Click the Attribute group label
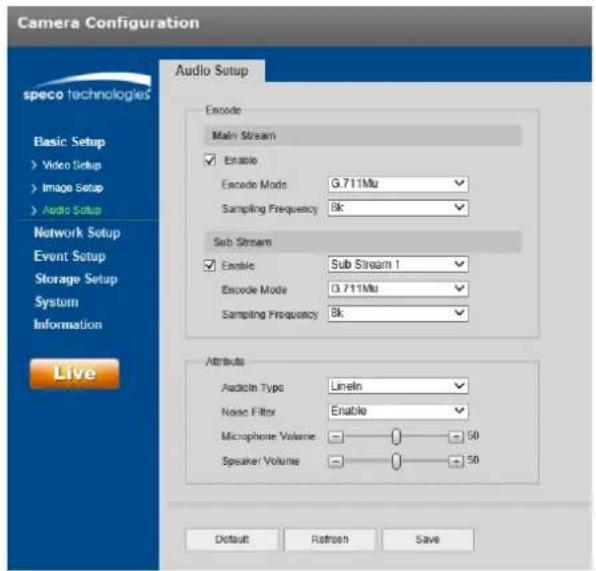The width and height of the screenshot is (596, 571). click(x=225, y=361)
